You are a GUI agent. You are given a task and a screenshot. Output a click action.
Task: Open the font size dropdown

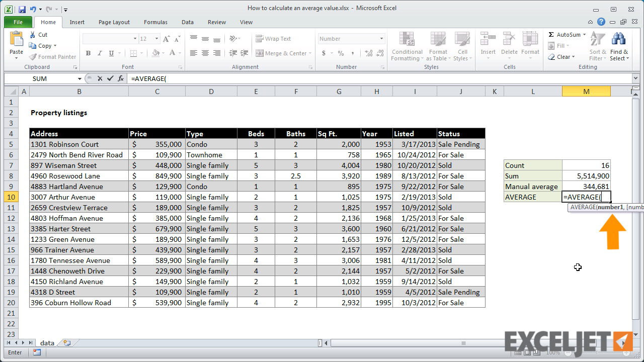coord(157,39)
